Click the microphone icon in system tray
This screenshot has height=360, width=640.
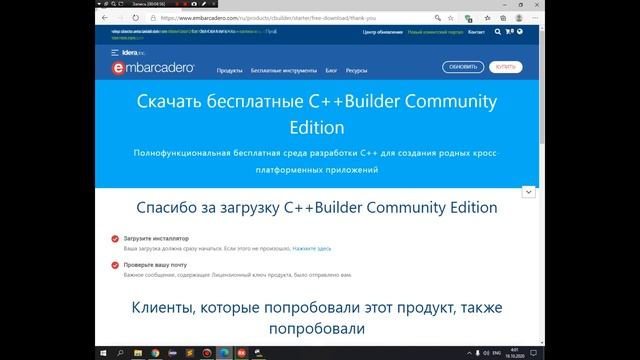(x=478, y=353)
